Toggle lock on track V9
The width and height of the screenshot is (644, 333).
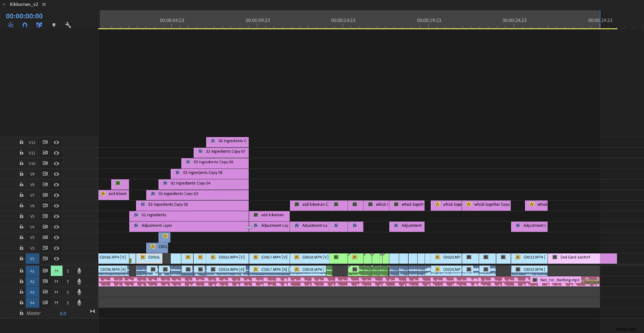pyautogui.click(x=21, y=174)
